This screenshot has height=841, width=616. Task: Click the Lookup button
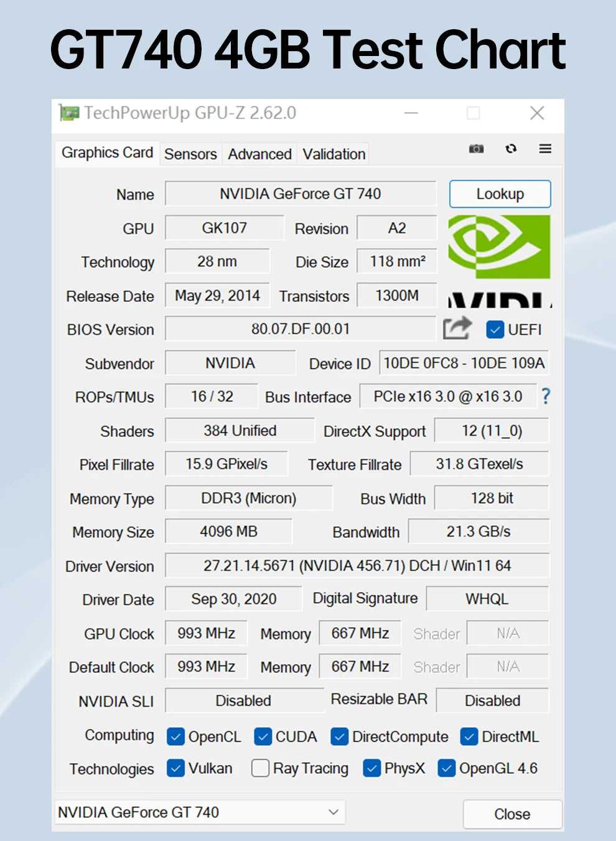[x=500, y=194]
